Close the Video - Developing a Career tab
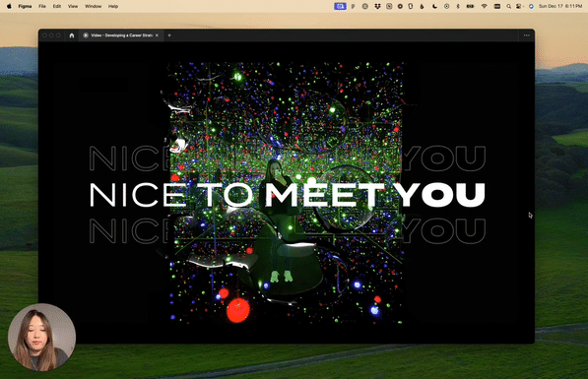 (x=158, y=35)
